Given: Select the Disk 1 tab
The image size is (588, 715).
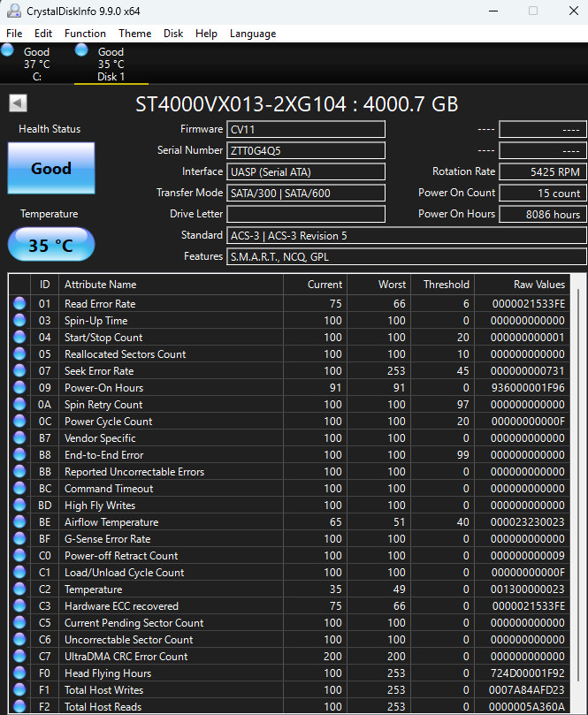Looking at the screenshot, I should 111,64.
